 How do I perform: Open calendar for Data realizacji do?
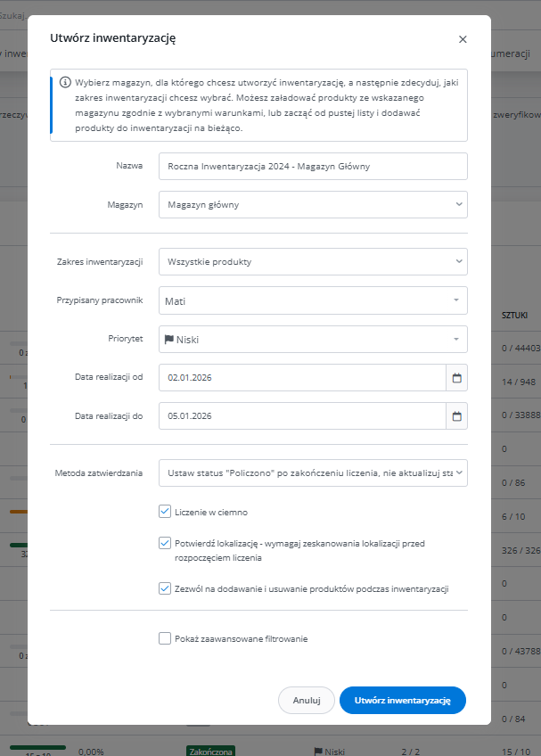pos(457,416)
